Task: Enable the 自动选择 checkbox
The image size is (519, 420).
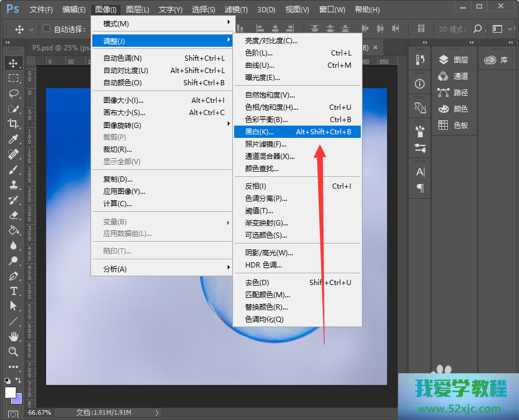Action: click(x=47, y=29)
